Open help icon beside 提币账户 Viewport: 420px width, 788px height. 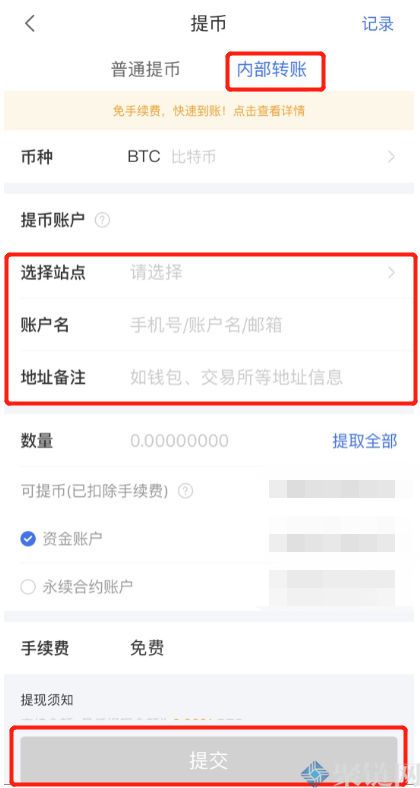click(102, 220)
